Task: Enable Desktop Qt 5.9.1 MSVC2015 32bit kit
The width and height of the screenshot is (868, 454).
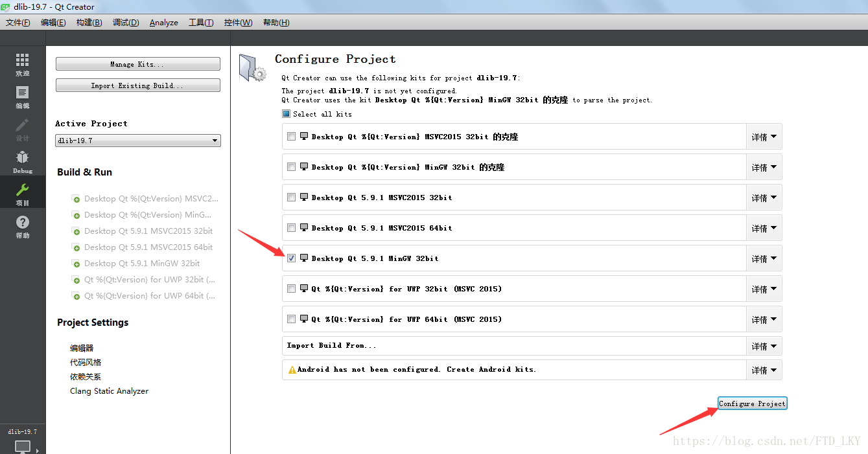Action: 292,198
